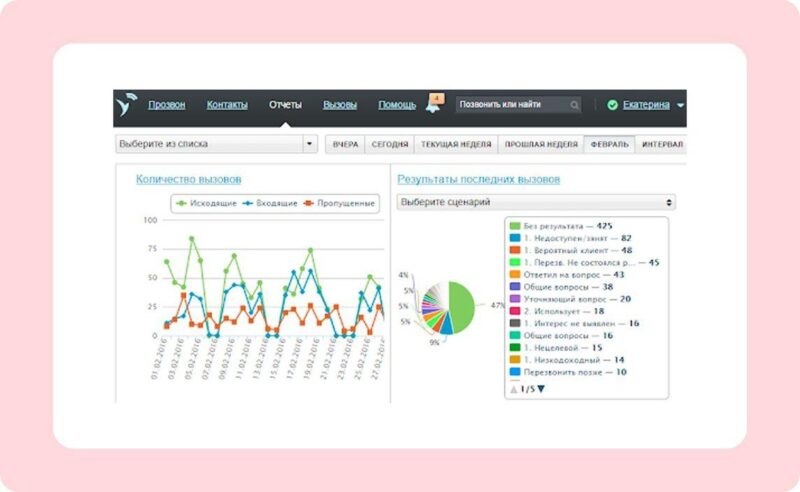Open the notifications bell icon
The width and height of the screenshot is (800, 492).
433,105
